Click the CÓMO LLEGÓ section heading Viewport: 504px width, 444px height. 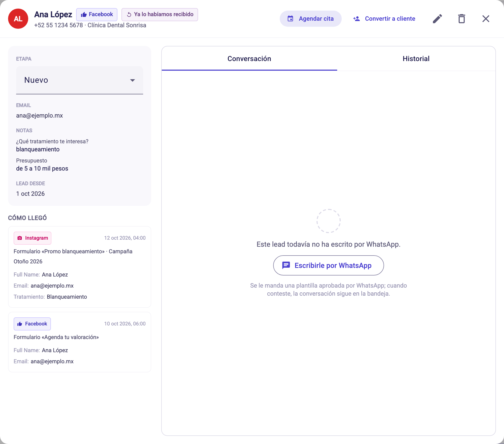click(27, 218)
